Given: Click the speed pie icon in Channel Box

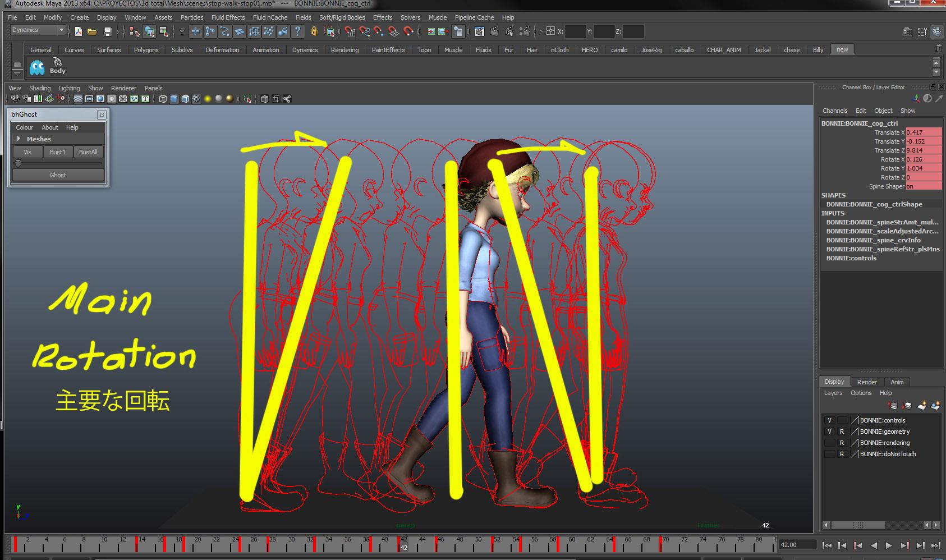Looking at the screenshot, I should [x=927, y=98].
